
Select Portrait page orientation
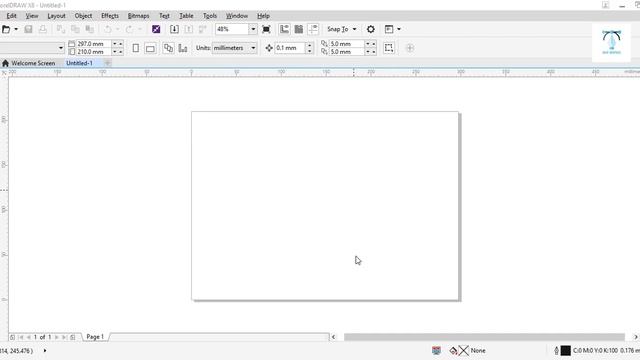[x=136, y=48]
